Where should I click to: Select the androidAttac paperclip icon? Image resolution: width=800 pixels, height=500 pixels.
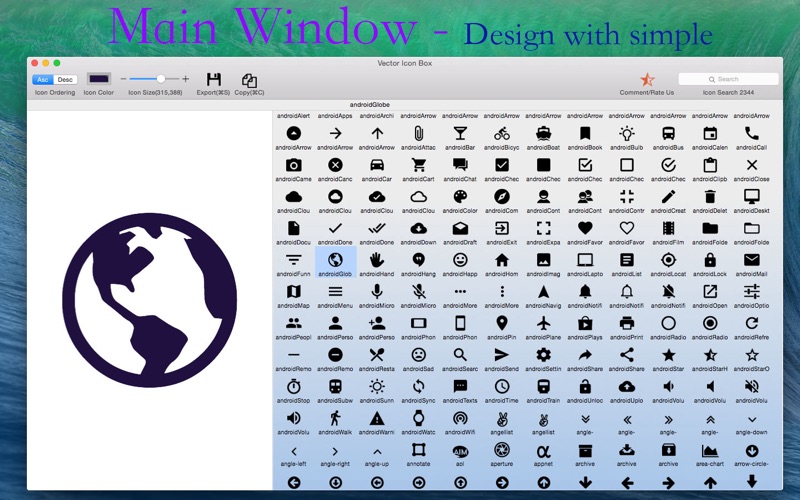418,134
